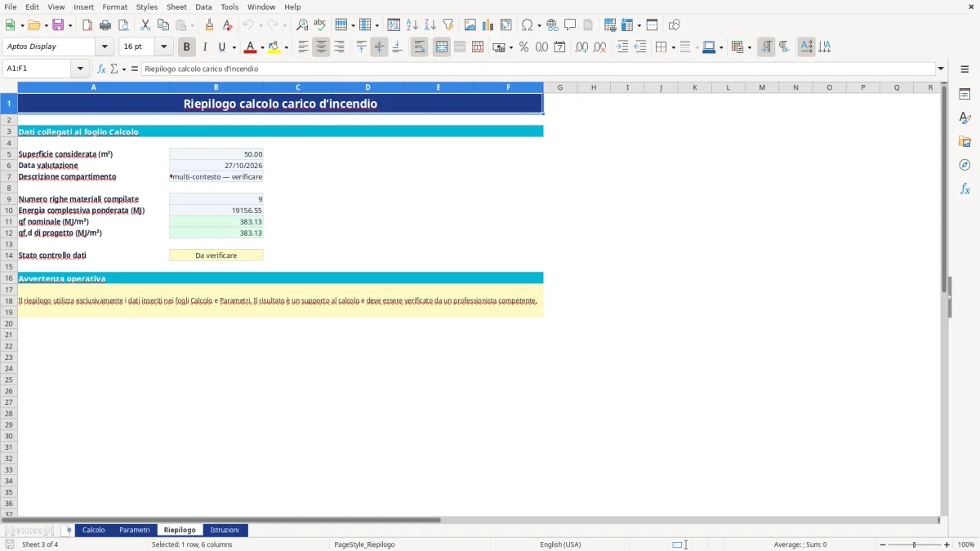Viewport: 980px width, 551px height.
Task: Apply red font color button
Action: (251, 47)
